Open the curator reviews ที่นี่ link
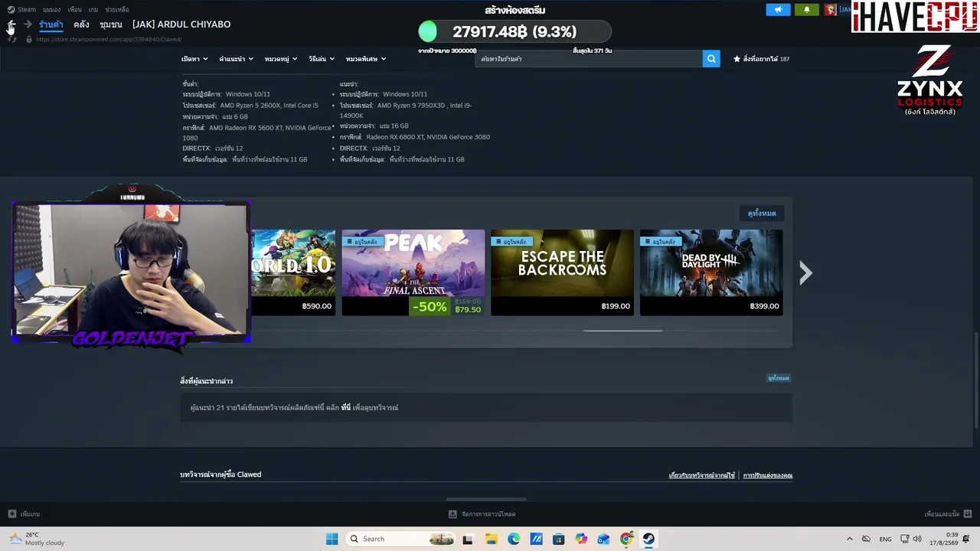Viewport: 980px width, 551px height. (x=346, y=408)
